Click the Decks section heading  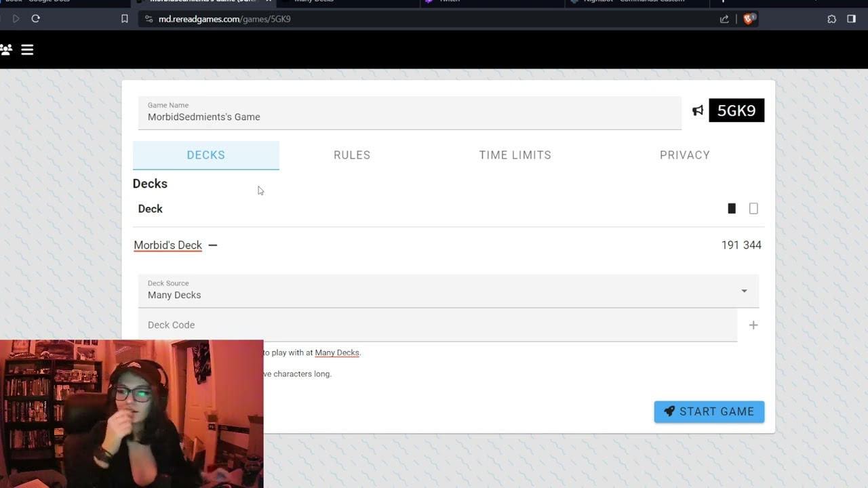point(150,184)
